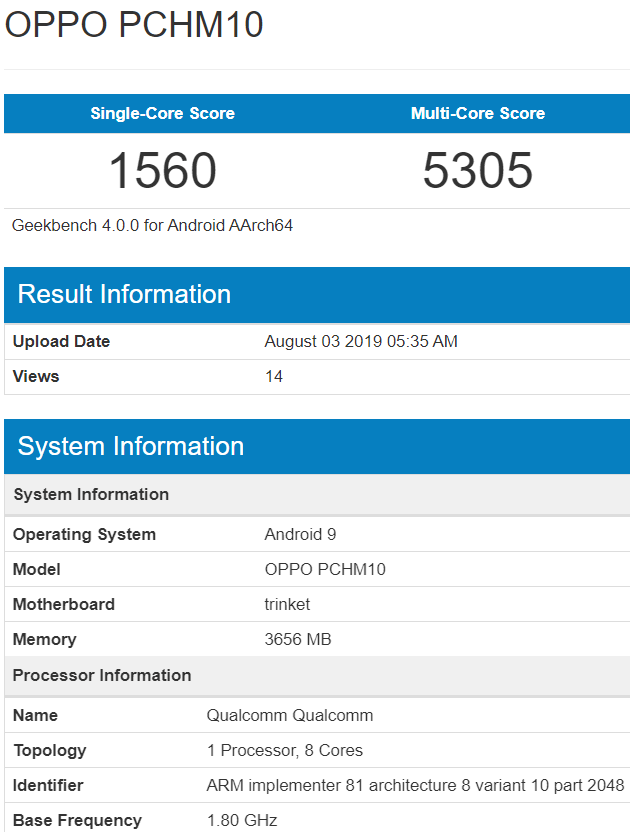
Task: Click the Views label
Action: pyautogui.click(x=36, y=376)
